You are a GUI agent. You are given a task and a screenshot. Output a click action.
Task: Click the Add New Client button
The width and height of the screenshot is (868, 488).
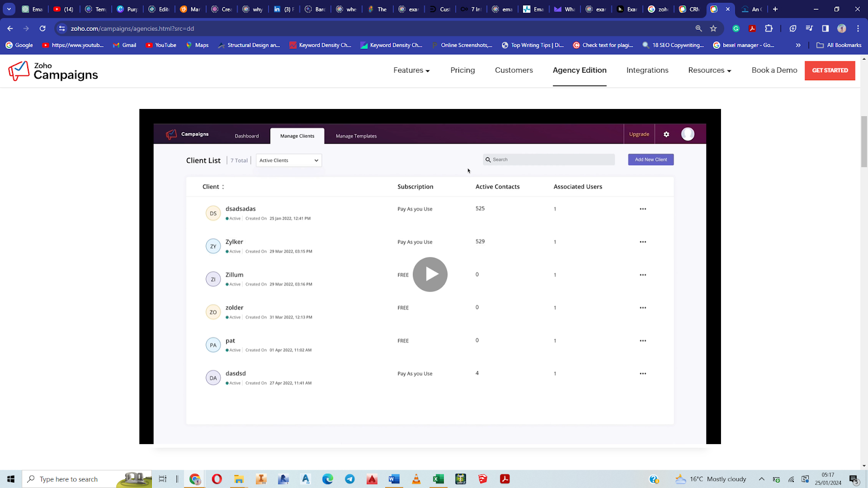[650, 159]
